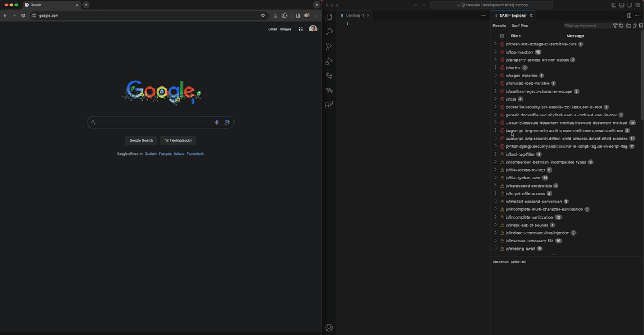
Task: Open a new Chrome tab
Action: point(86,5)
